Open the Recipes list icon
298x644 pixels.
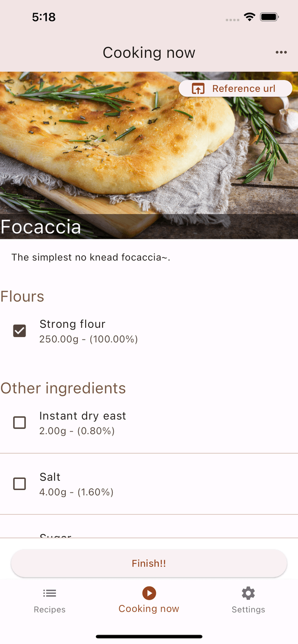point(49,593)
